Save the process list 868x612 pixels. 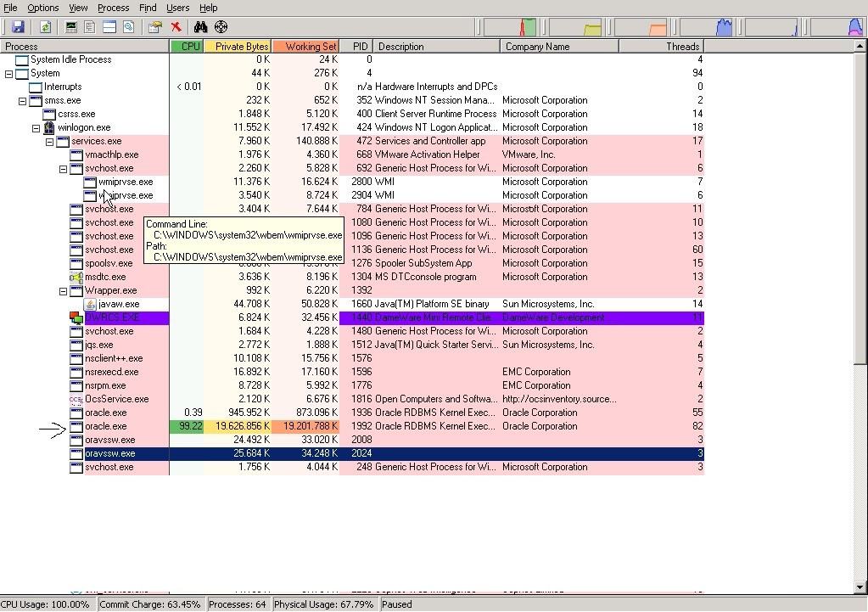tap(19, 26)
